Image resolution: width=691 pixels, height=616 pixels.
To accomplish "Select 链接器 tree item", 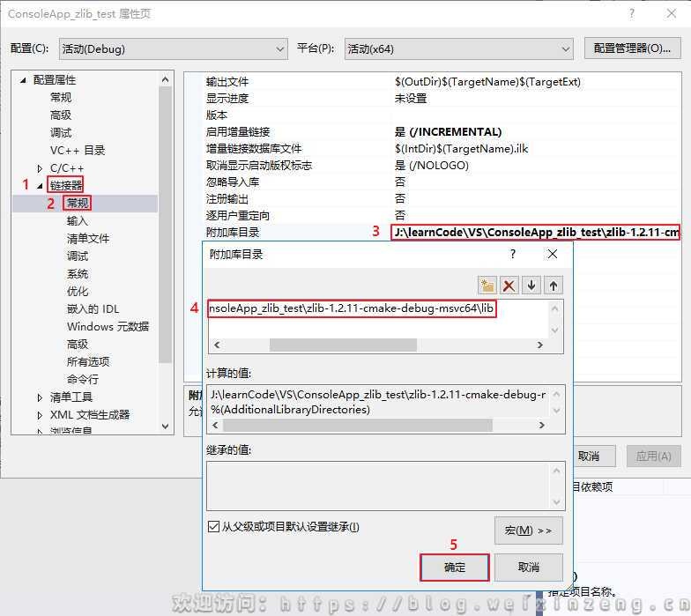I will coord(65,185).
